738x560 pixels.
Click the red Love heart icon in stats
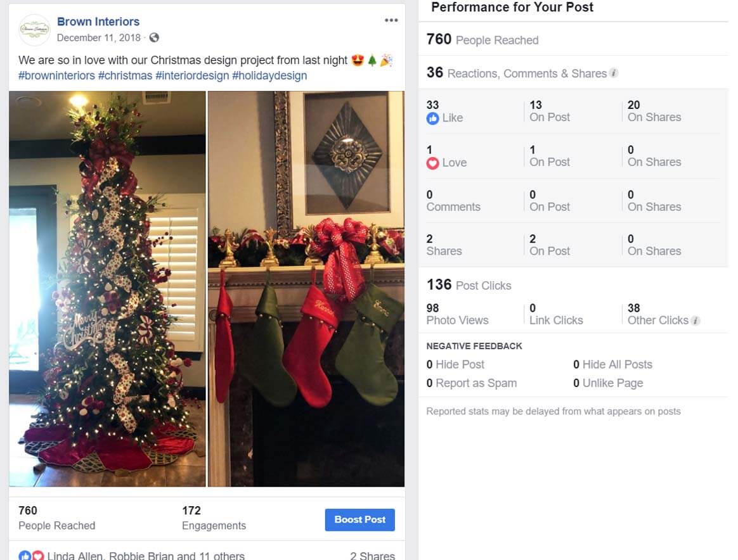[432, 163]
